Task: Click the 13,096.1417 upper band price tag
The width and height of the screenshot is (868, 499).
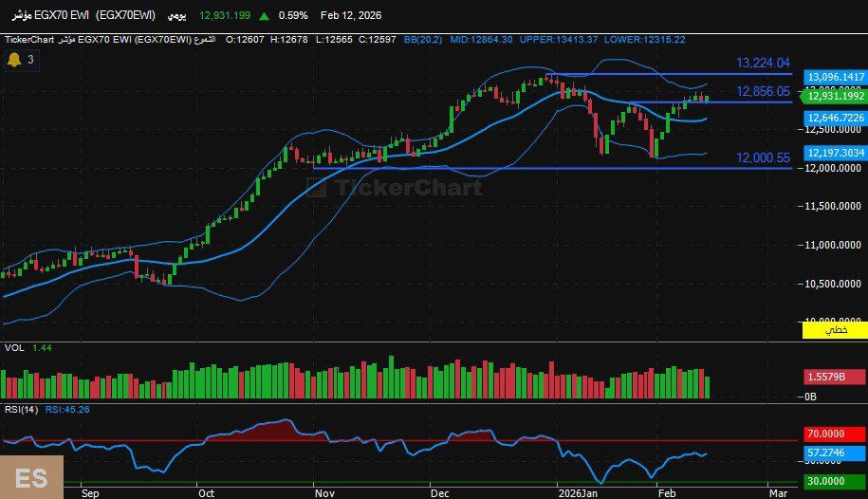Action: pyautogui.click(x=835, y=77)
